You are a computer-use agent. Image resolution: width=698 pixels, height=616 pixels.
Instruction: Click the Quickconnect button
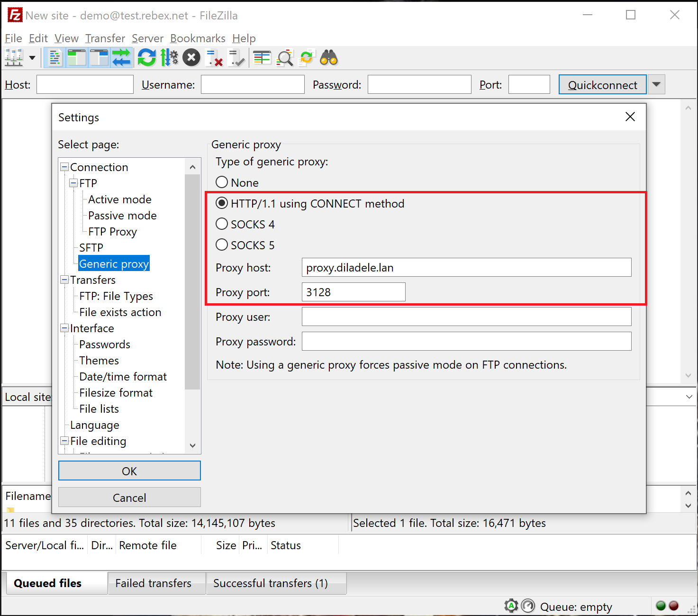(x=602, y=84)
